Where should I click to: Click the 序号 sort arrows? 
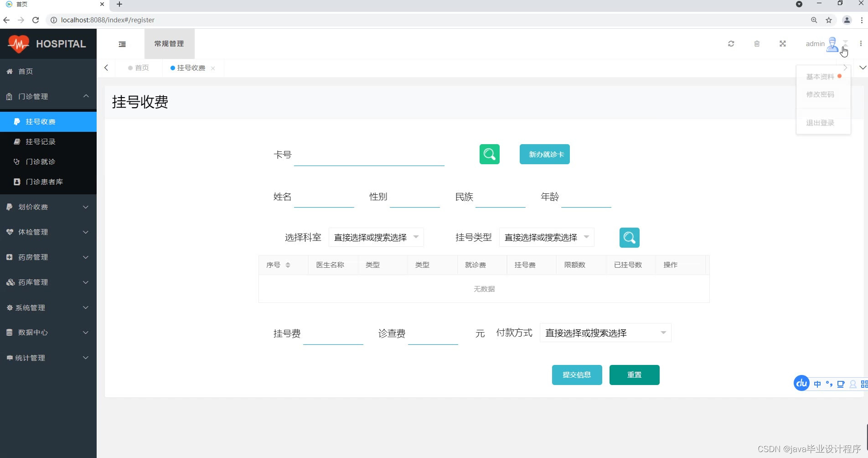point(288,265)
